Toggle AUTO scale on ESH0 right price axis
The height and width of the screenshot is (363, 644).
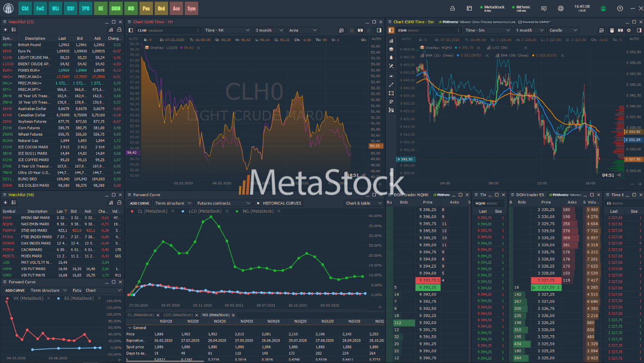pos(634,39)
